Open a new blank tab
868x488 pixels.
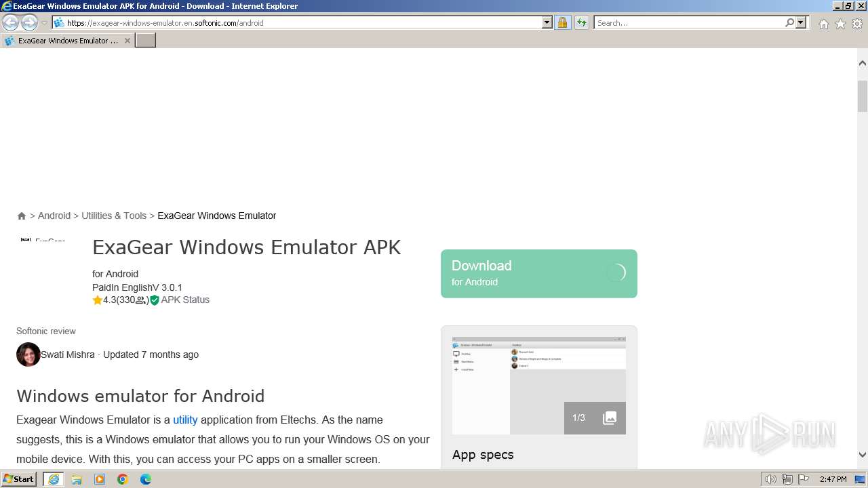(x=146, y=41)
